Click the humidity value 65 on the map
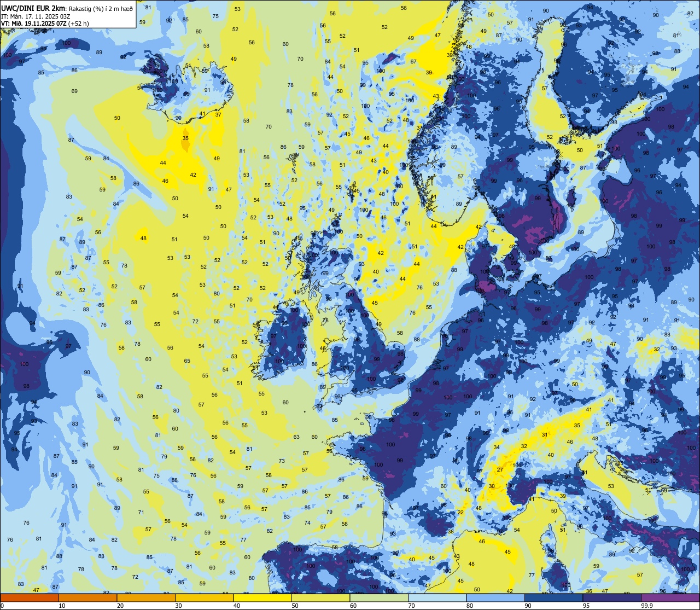This screenshot has height=610, width=700. [187, 361]
